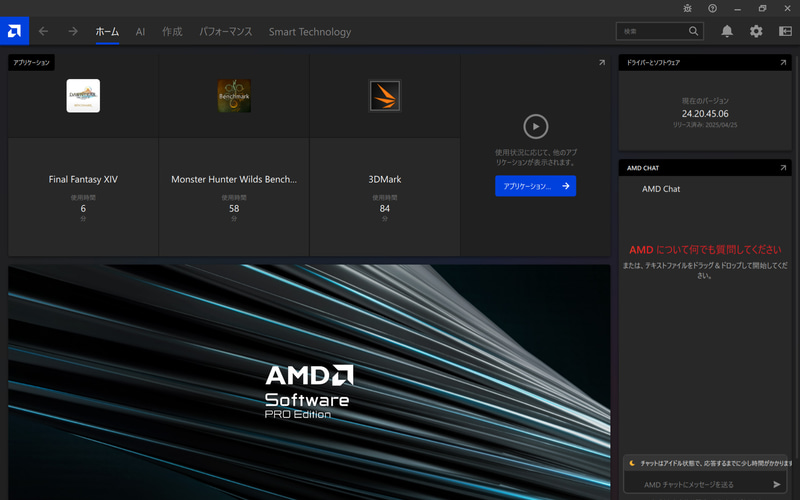
Task: Click the 6 分 usage time value
Action: [83, 208]
